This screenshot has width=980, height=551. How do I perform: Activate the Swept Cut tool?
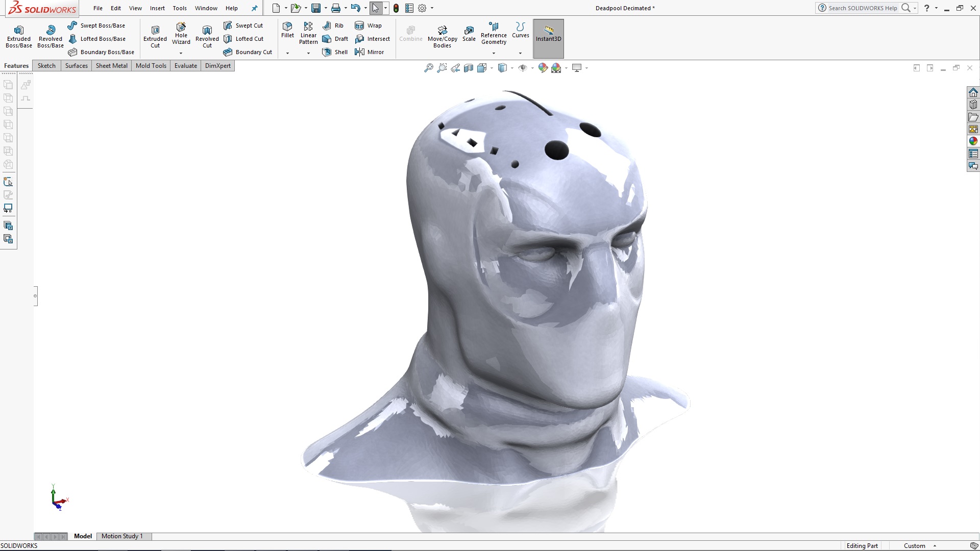[244, 25]
